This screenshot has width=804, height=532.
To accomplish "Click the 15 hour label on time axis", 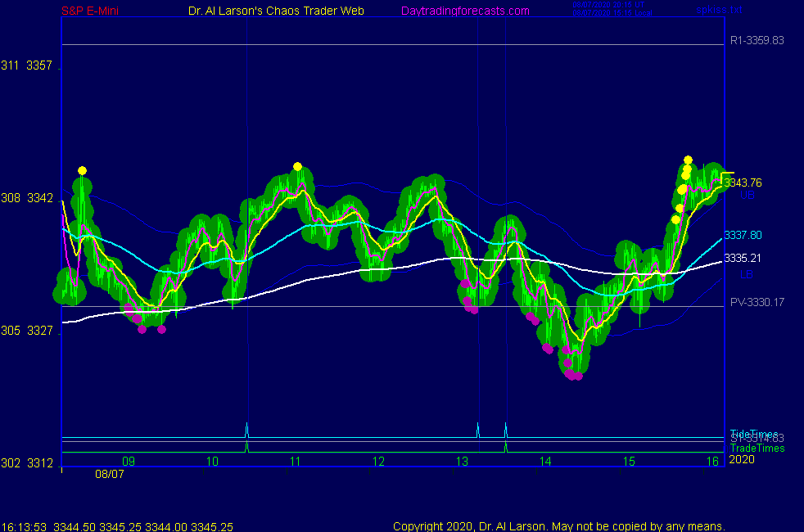I will point(629,462).
